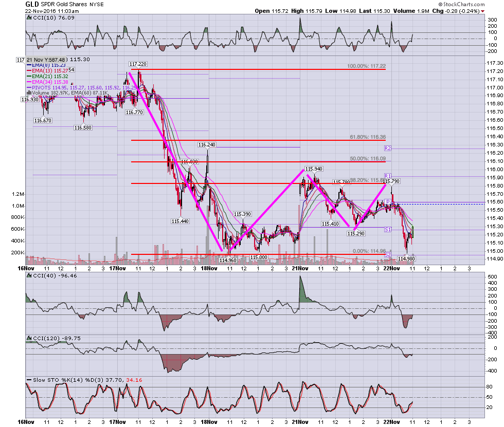This screenshot has height=427, width=504.
Task: Click the CCI(40) indicator panel icon
Action: [x=29, y=276]
